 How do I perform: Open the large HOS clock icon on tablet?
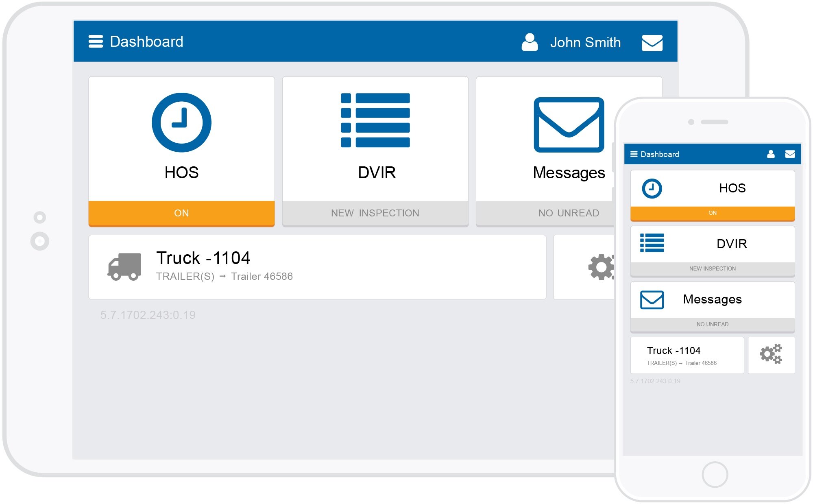point(181,122)
